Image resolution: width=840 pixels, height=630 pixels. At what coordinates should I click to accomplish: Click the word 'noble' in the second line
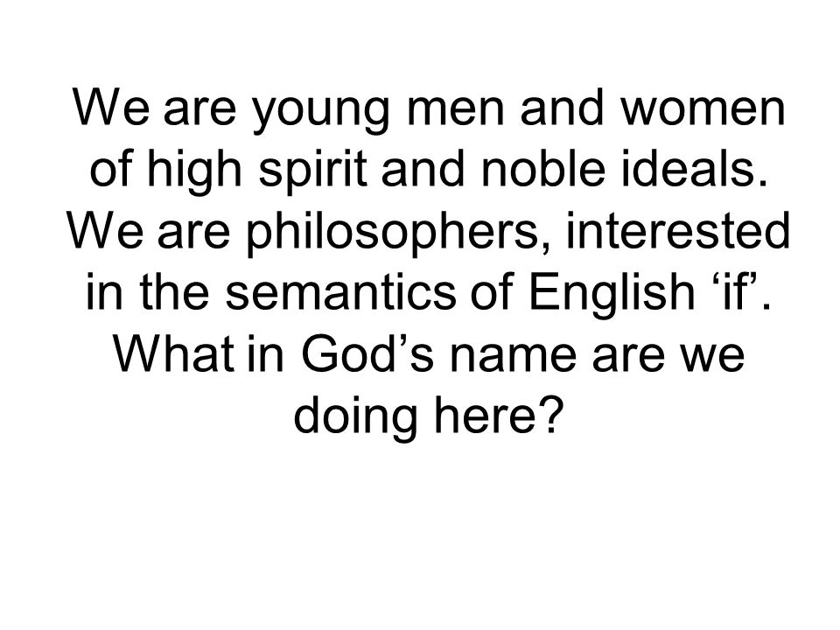pos(542,169)
